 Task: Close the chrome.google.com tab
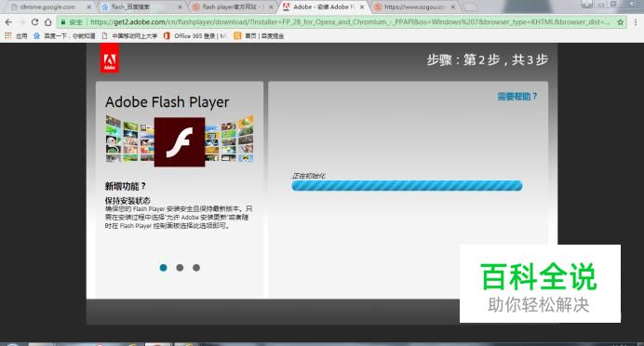(x=88, y=7)
